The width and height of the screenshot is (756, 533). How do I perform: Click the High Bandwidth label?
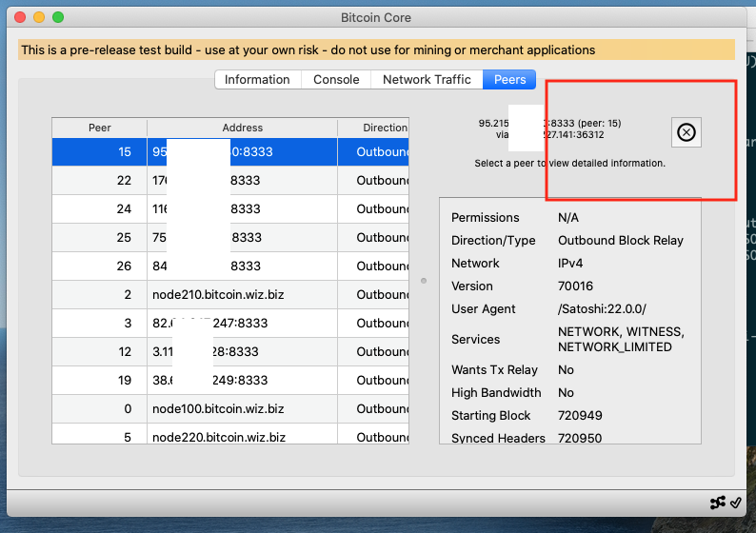[x=496, y=393]
